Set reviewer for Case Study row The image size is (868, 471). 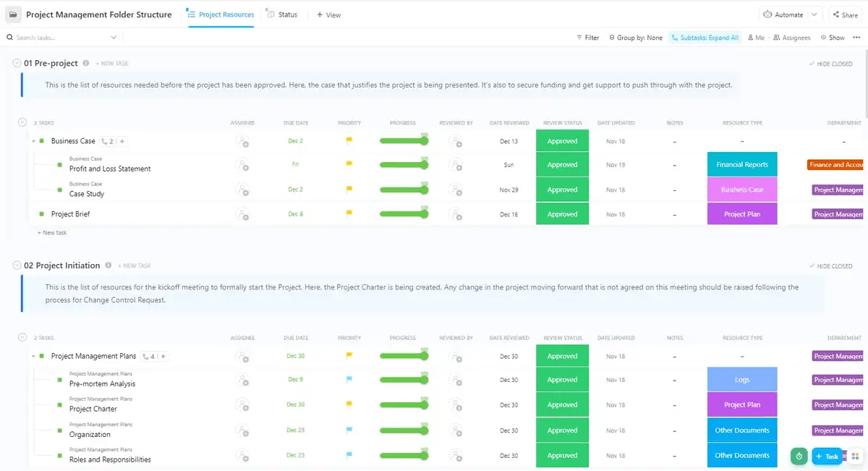point(456,190)
